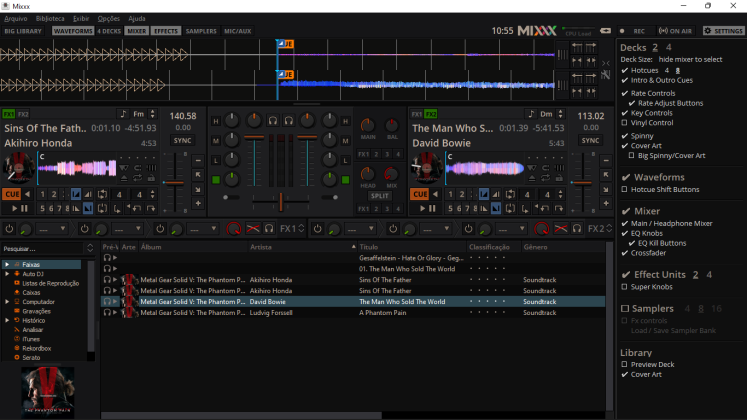The width and height of the screenshot is (747, 420).
Task: Toggle deck 1 eject track icon
Action: (x=124, y=178)
